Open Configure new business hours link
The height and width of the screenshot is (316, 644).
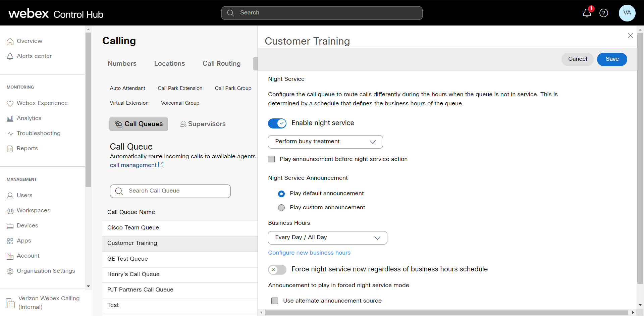(x=309, y=253)
